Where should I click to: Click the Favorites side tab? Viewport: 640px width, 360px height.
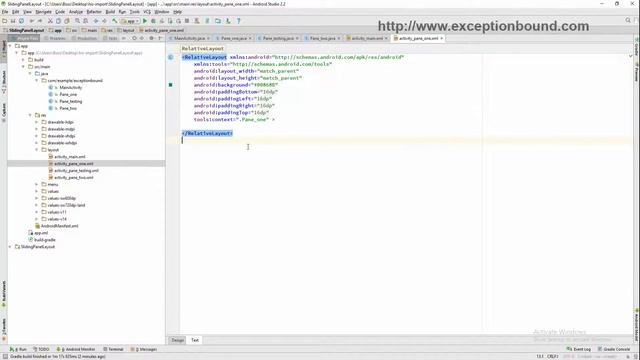[x=4, y=330]
